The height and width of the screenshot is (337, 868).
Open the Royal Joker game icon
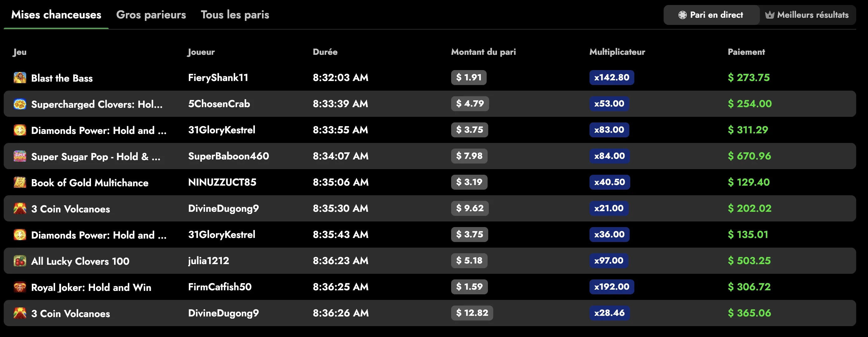click(20, 287)
